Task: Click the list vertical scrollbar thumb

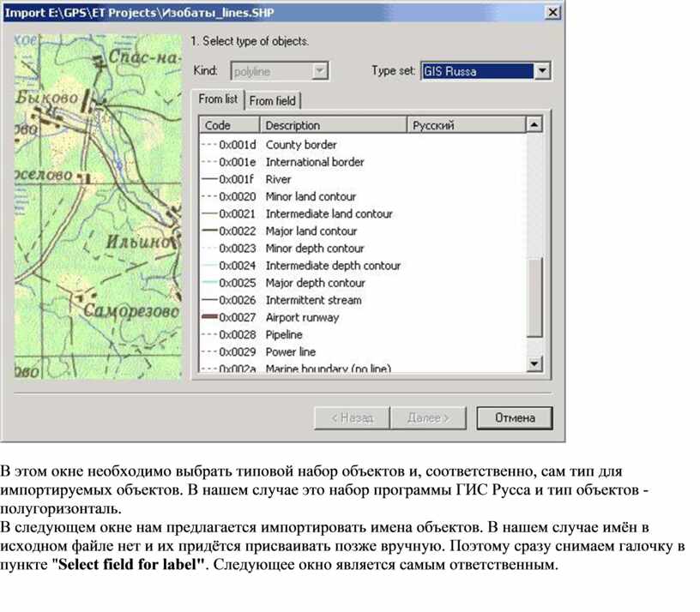Action: pyautogui.click(x=534, y=297)
